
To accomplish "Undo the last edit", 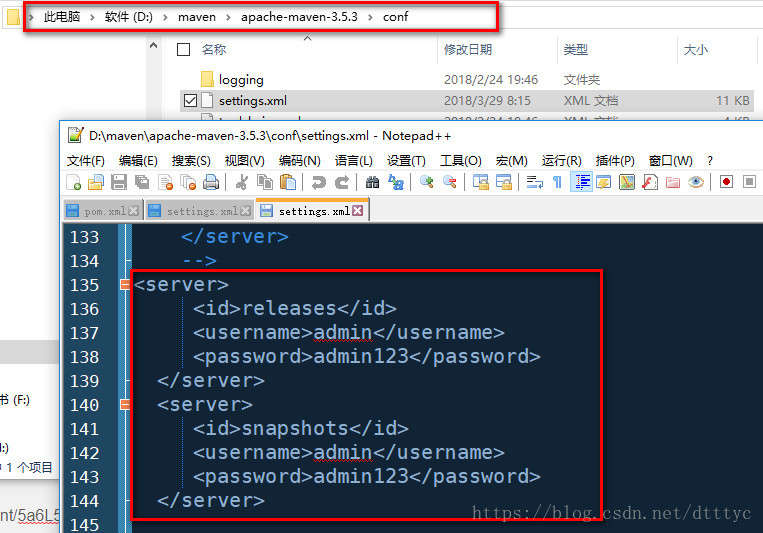I will coord(318,183).
